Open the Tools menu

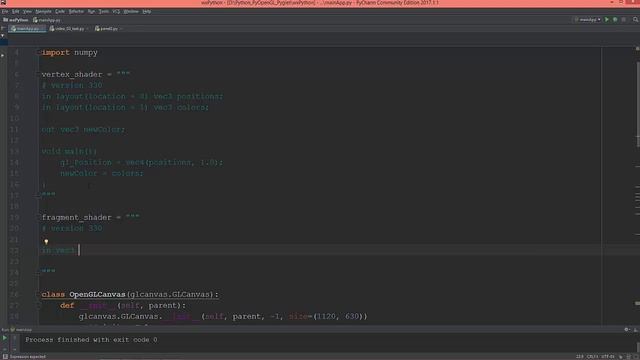104,11
